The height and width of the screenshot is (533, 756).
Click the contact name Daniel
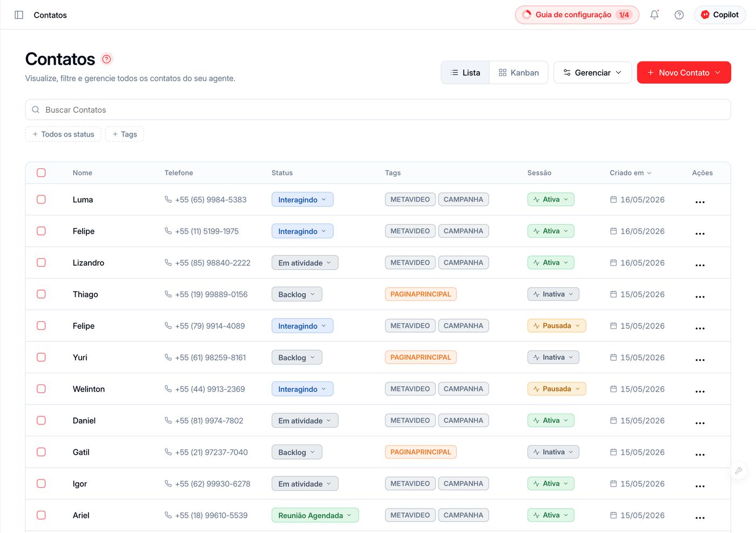[84, 421]
